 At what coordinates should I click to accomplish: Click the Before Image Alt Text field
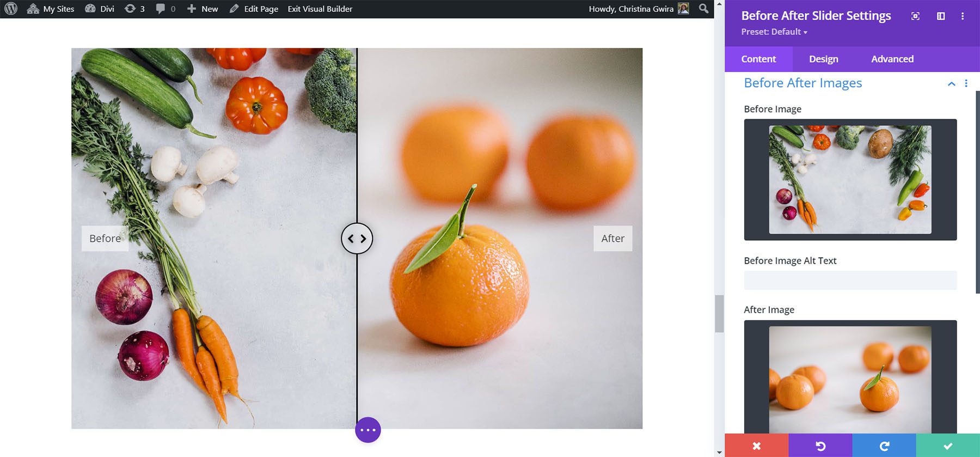coord(850,280)
